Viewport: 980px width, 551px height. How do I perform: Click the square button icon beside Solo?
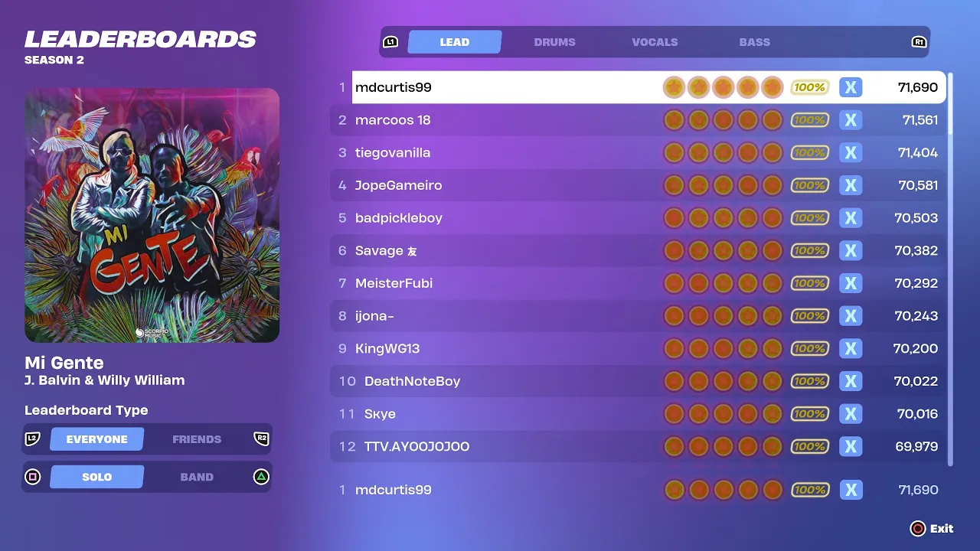(32, 477)
